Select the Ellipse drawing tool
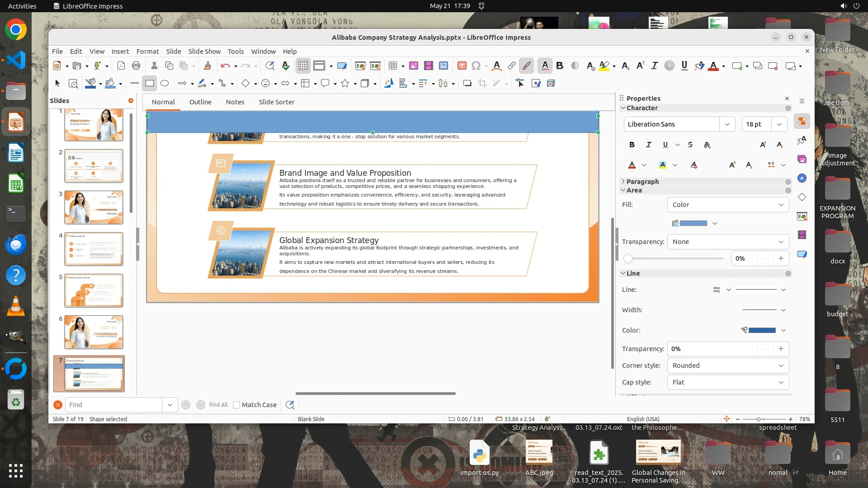The image size is (868, 488). click(165, 83)
